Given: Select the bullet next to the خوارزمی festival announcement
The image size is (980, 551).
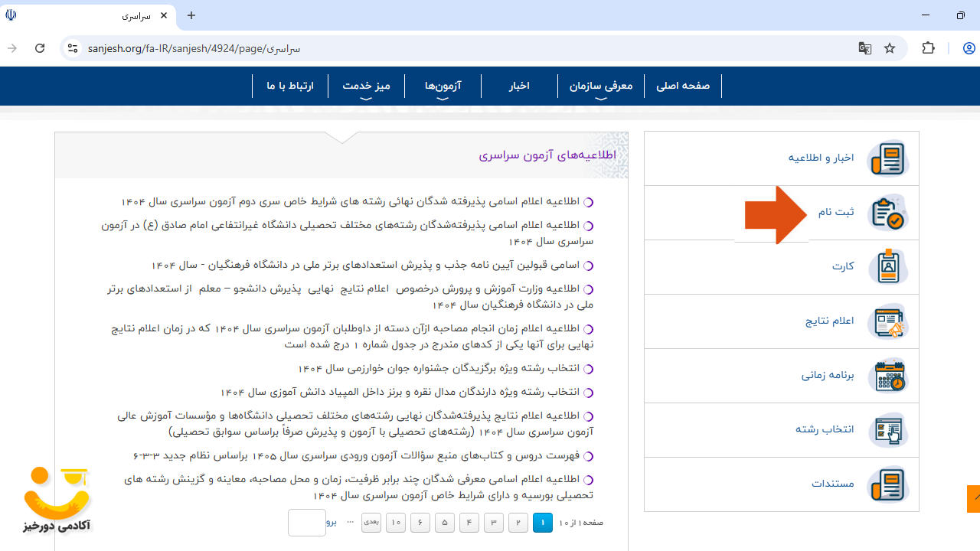Looking at the screenshot, I should click(x=588, y=368).
